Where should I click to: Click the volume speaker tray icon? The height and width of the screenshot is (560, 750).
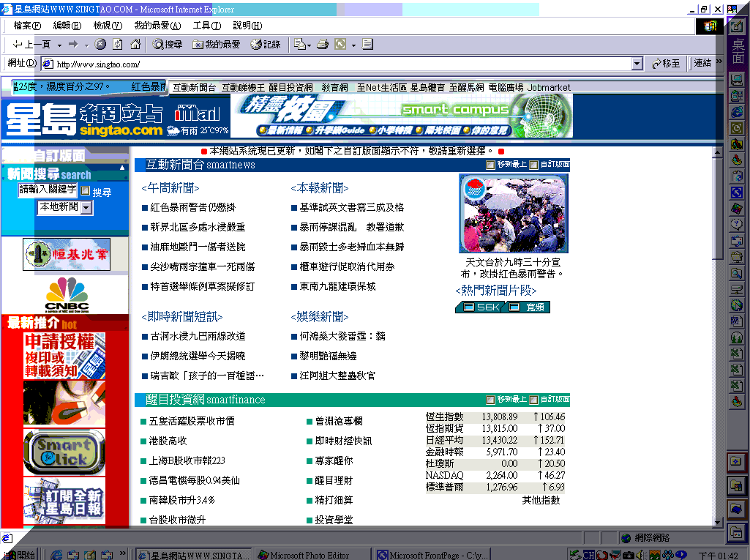(x=640, y=555)
